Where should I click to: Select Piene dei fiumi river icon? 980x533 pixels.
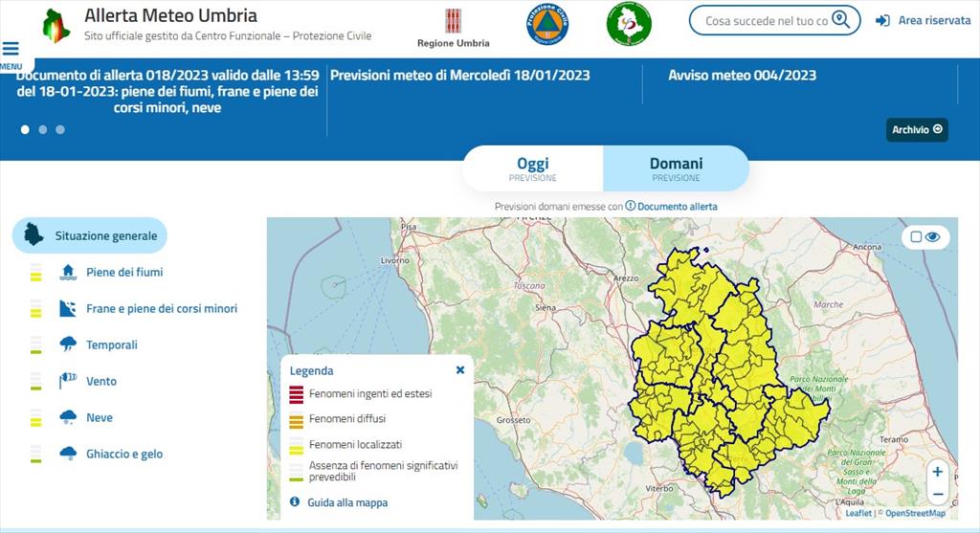68,272
